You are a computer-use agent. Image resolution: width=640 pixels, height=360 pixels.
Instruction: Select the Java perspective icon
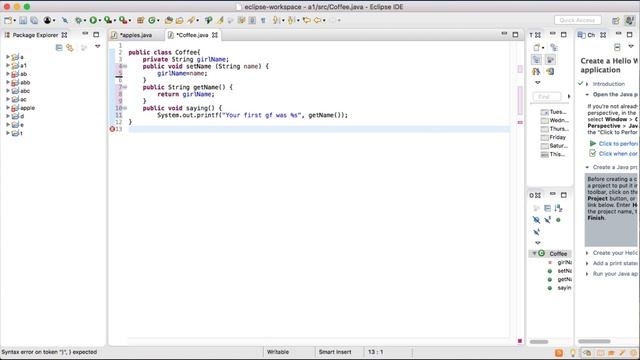[630, 20]
